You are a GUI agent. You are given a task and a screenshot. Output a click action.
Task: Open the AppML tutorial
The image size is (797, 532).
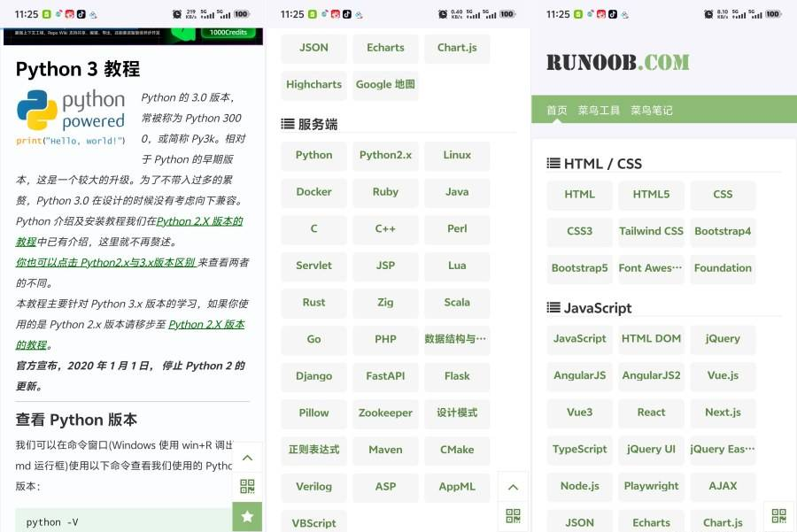(x=457, y=487)
